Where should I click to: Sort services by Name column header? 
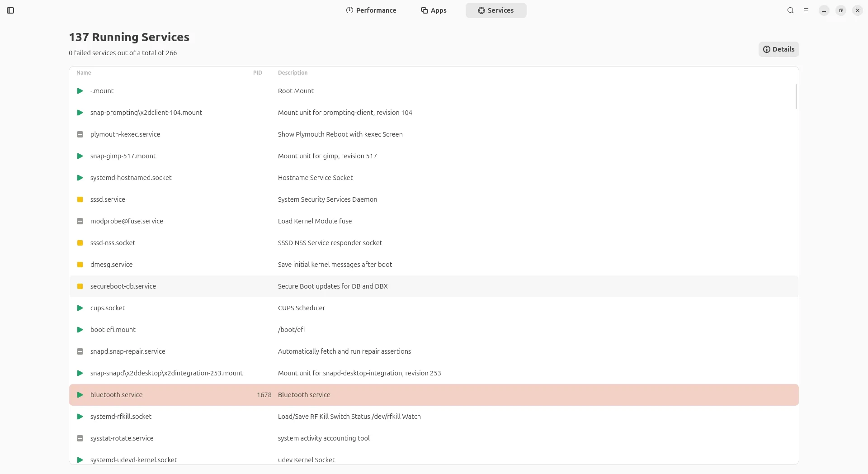click(x=84, y=73)
